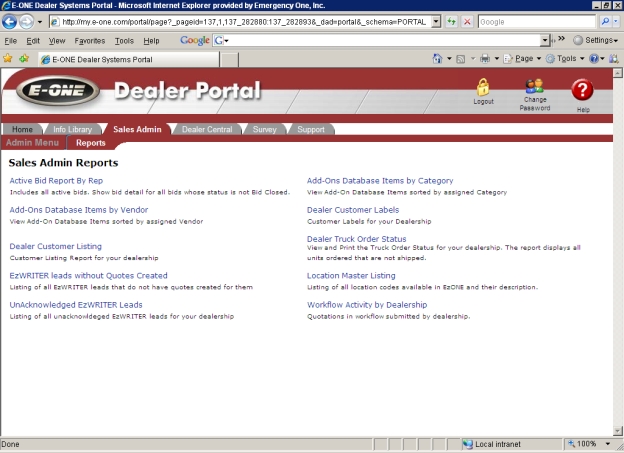Click the Settings gear on Google toolbar
The image size is (624, 453).
coord(578,40)
